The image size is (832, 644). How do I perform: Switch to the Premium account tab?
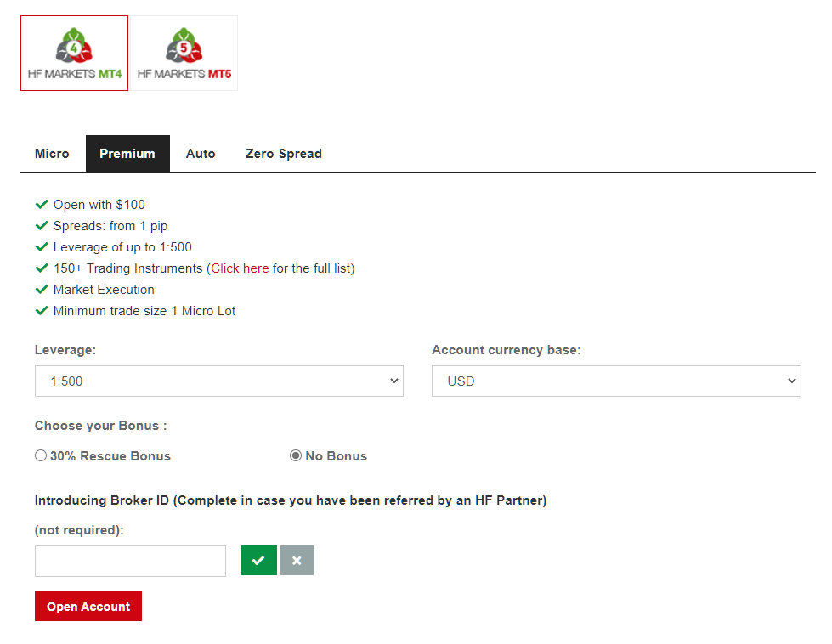click(x=127, y=154)
